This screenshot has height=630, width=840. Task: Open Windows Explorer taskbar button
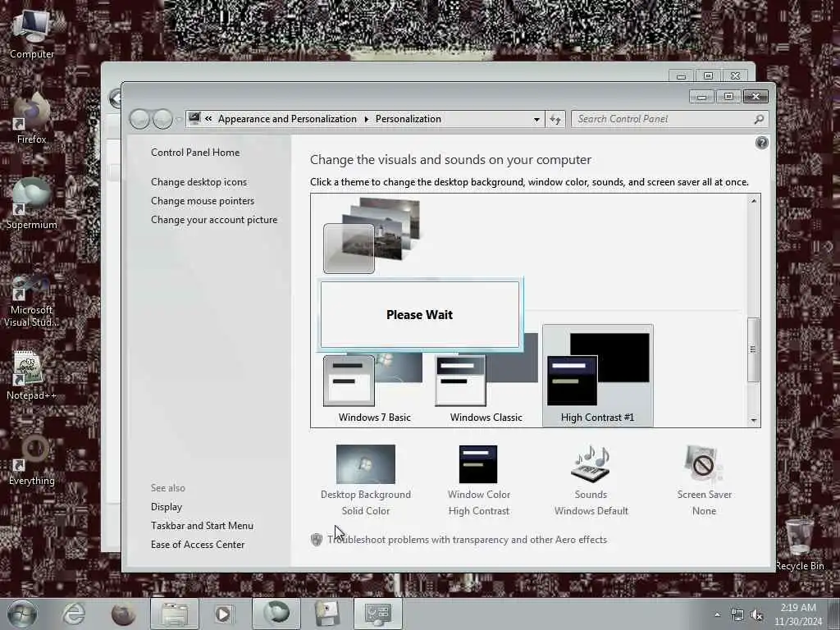point(174,614)
